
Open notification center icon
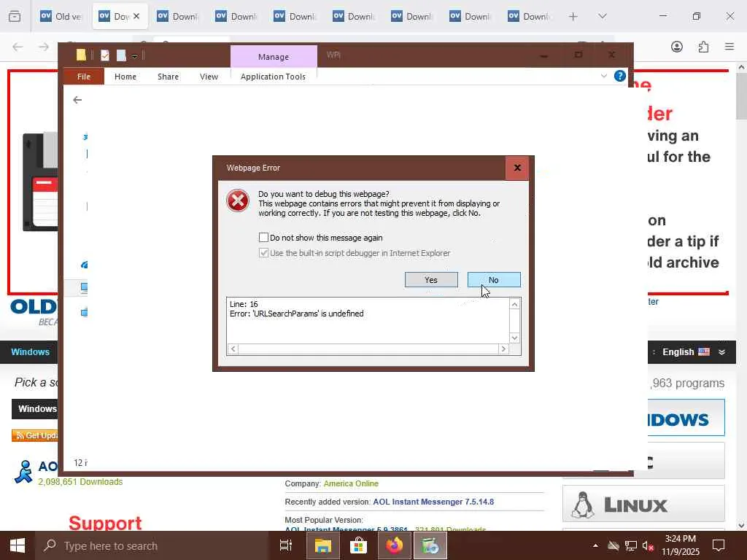click(x=718, y=545)
